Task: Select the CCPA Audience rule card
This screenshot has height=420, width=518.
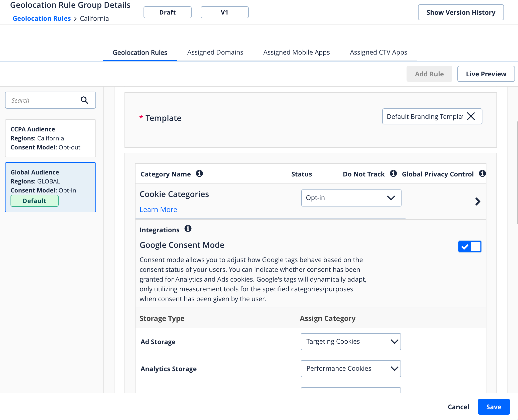Action: click(x=50, y=138)
